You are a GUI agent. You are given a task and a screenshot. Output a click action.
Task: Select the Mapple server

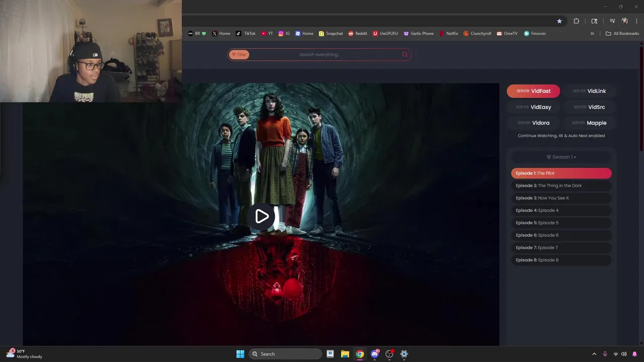(589, 123)
